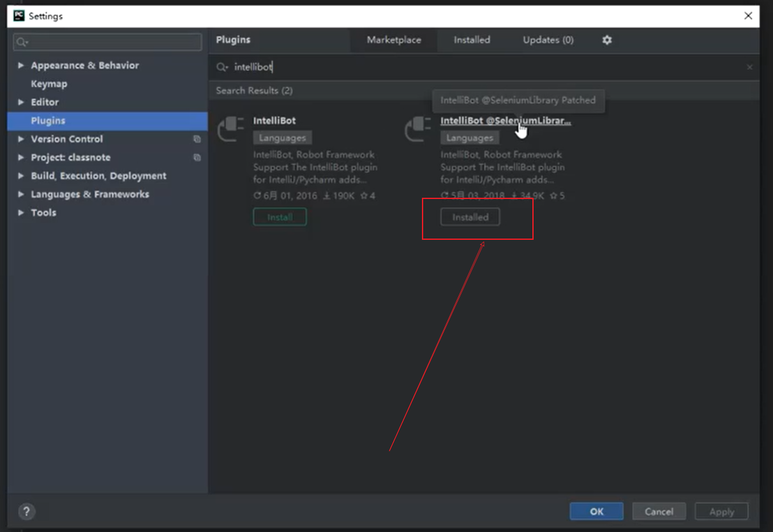This screenshot has width=773, height=532.
Task: Clear the plugin search with the x icon
Action: coord(749,67)
